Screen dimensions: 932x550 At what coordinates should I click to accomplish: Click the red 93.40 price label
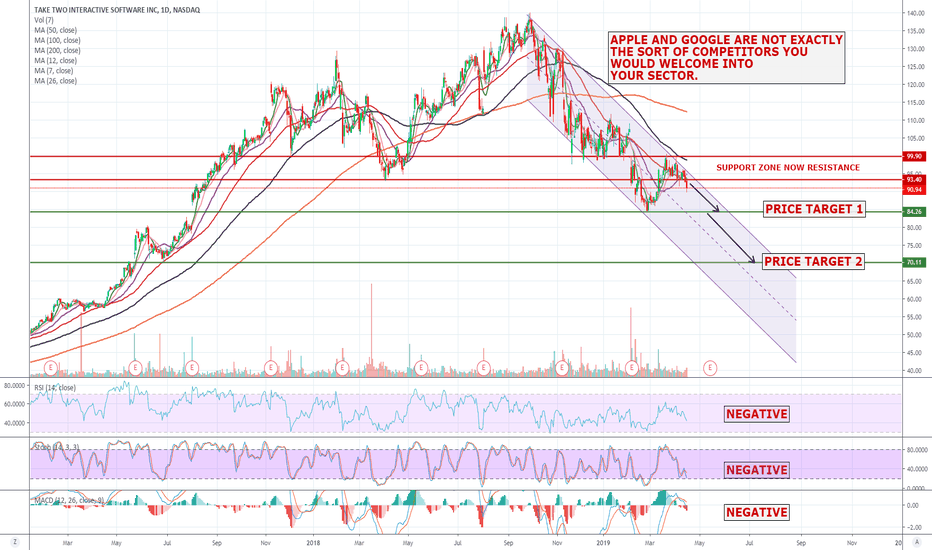click(x=914, y=180)
